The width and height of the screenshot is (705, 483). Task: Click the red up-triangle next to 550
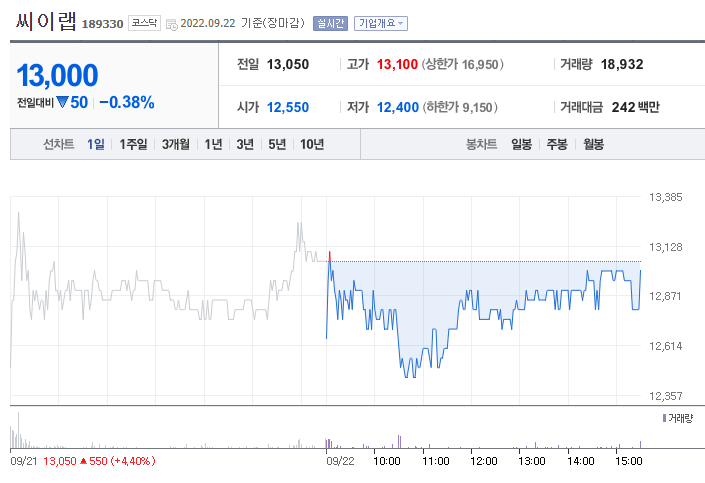pos(83,461)
